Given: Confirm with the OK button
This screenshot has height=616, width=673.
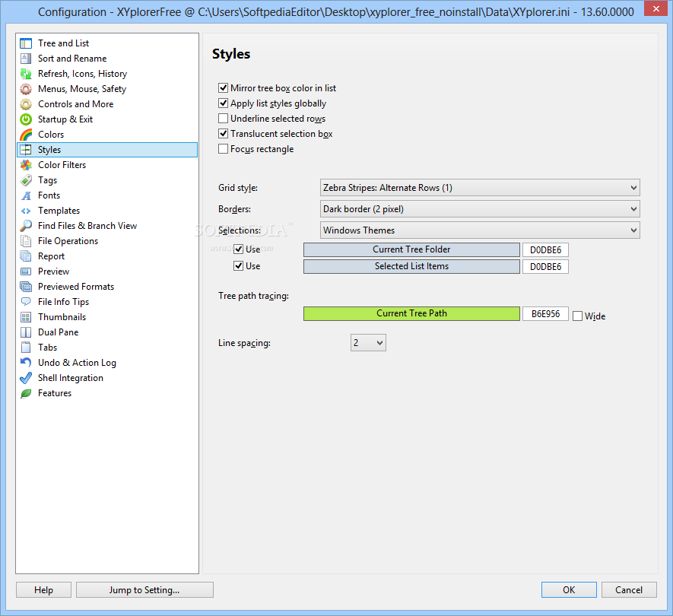Looking at the screenshot, I should pyautogui.click(x=569, y=590).
